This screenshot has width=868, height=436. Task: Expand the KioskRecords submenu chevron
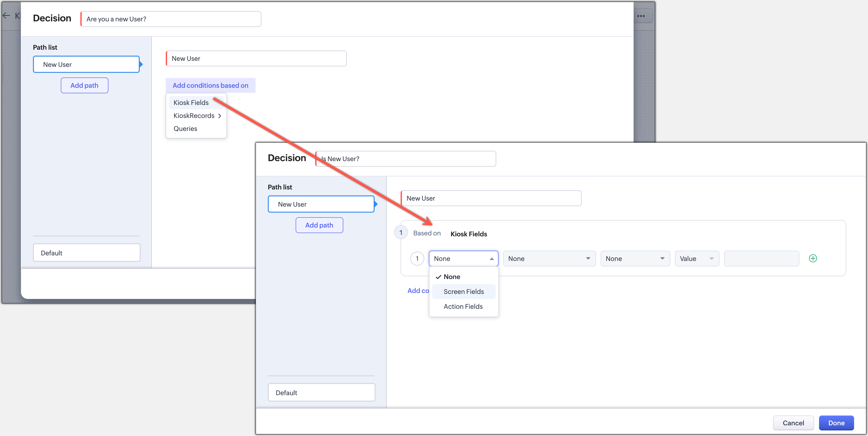click(220, 116)
